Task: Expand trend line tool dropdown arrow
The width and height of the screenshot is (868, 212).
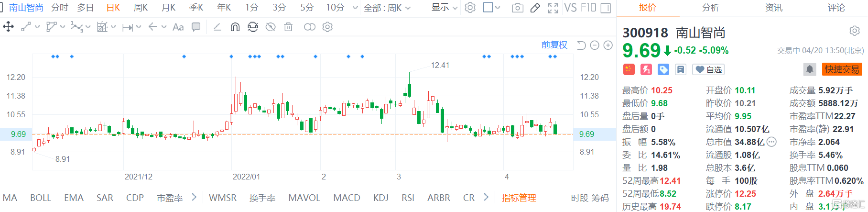Action: [37, 27]
